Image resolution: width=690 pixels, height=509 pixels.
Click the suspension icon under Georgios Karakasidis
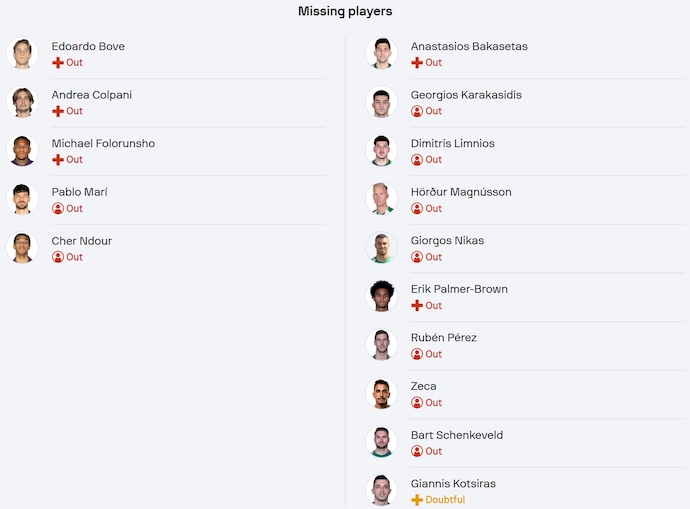(x=417, y=111)
